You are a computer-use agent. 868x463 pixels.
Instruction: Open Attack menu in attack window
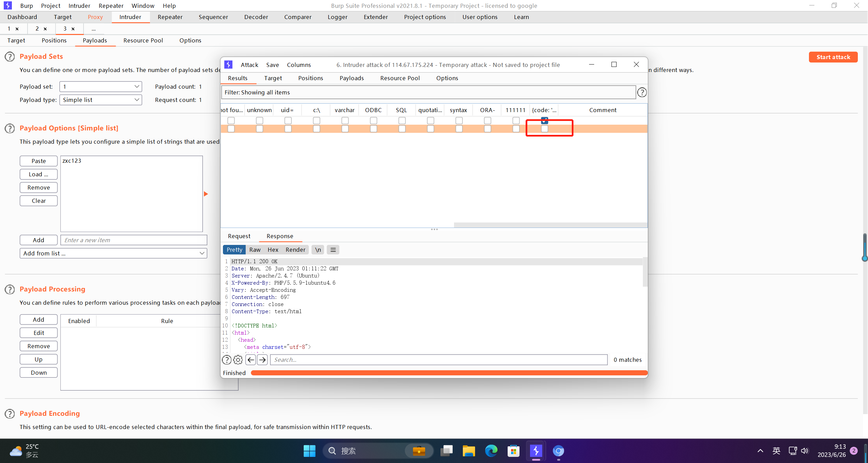(249, 65)
